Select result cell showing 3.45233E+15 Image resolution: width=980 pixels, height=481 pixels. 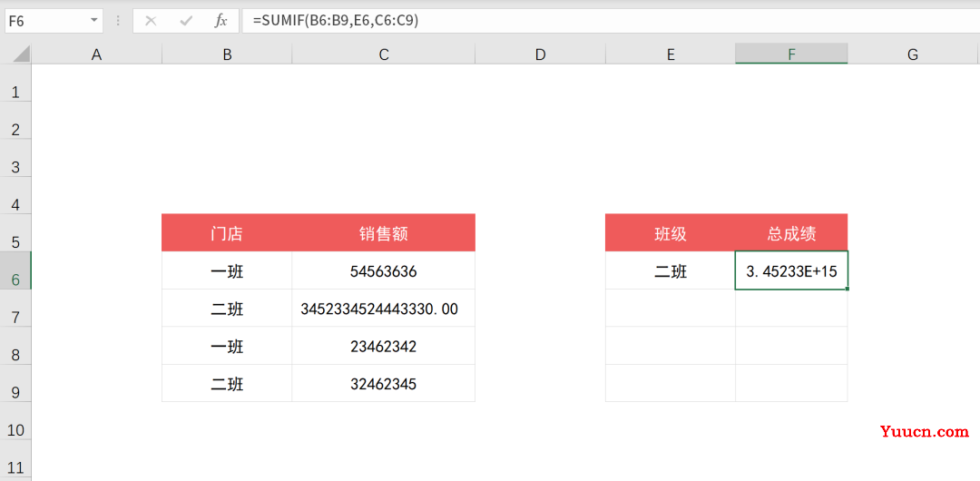(791, 270)
